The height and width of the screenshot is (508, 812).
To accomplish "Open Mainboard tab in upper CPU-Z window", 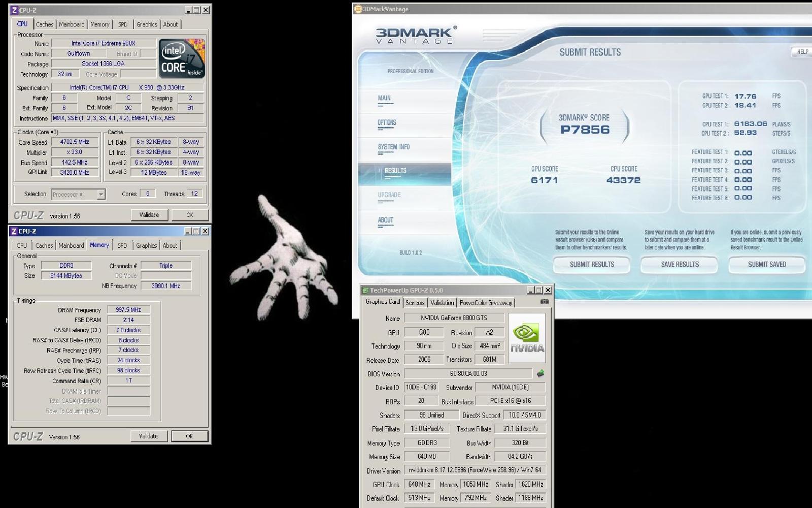I will (72, 24).
